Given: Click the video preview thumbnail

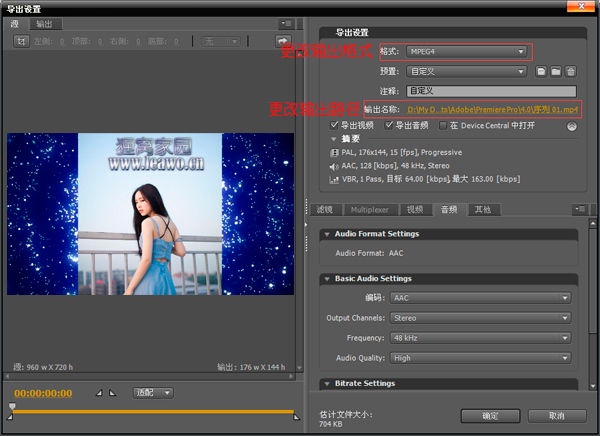Looking at the screenshot, I should (150, 214).
